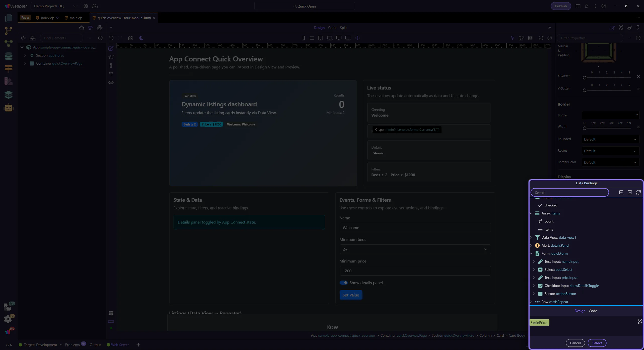644x350 pixels.
Task: Toggle the eye visibility icon in design toolbar
Action: tap(111, 82)
